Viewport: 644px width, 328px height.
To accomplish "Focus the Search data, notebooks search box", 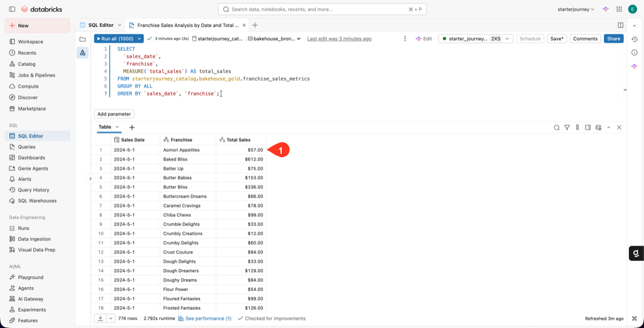I will point(323,9).
